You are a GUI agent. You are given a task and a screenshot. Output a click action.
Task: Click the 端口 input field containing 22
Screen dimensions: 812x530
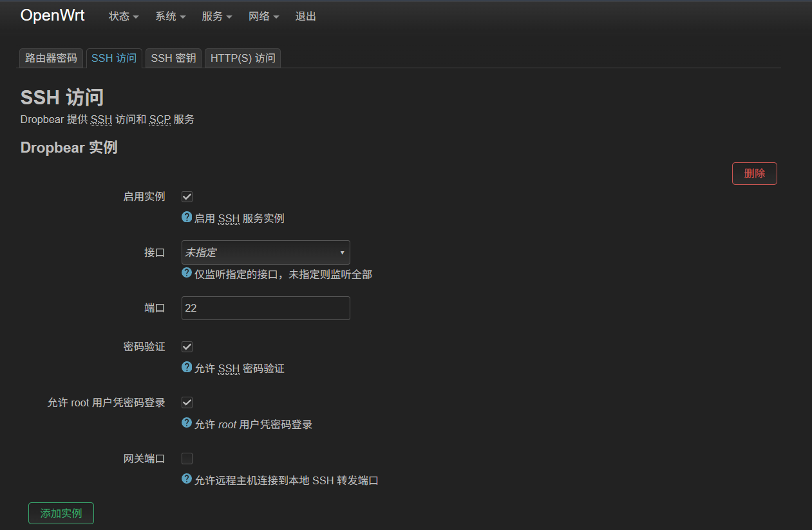[x=265, y=308]
